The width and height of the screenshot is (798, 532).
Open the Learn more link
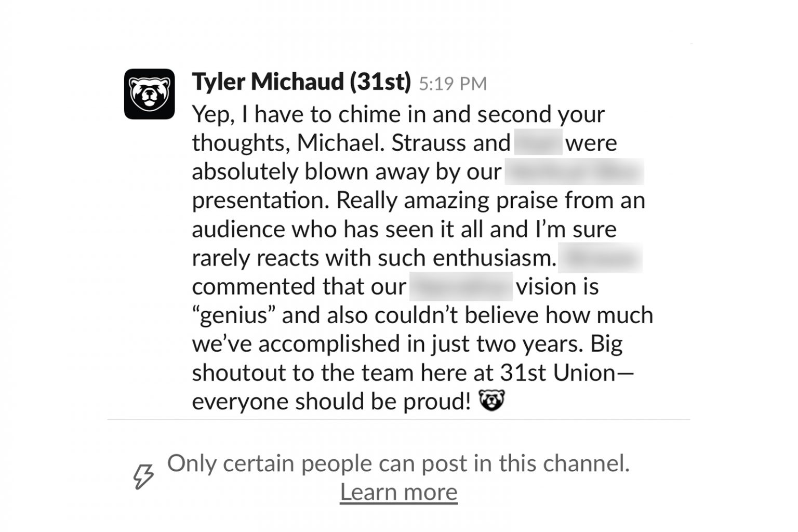[x=398, y=491]
